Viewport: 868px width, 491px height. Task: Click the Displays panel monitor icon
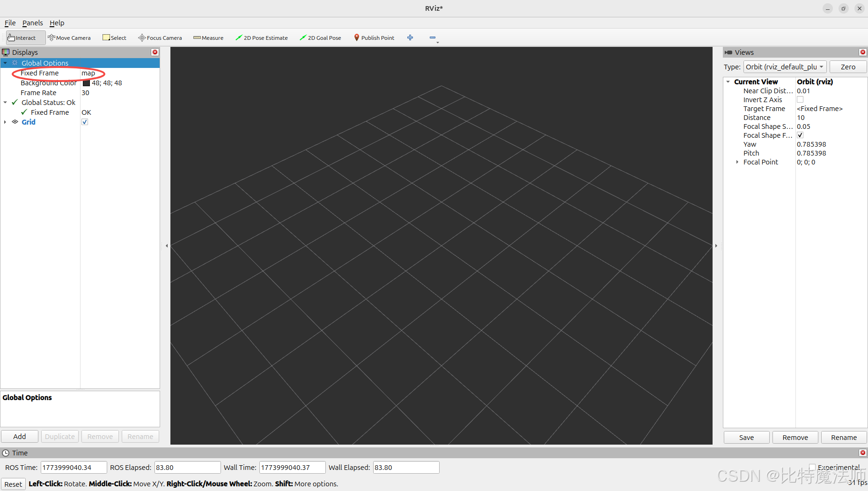[x=6, y=52]
